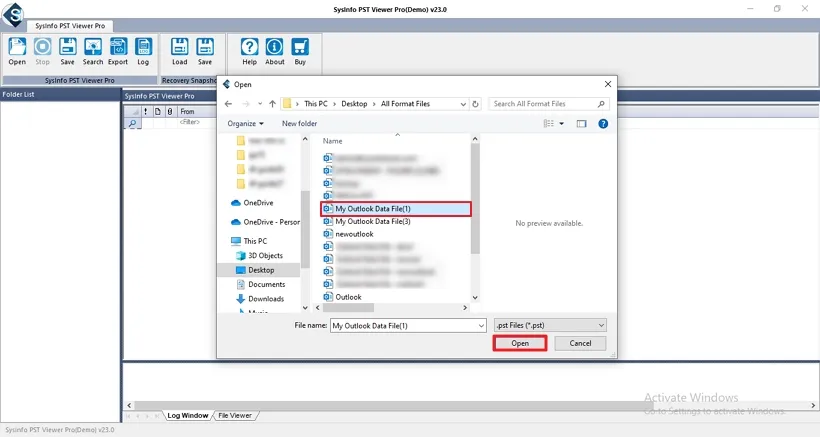This screenshot has width=820, height=437.
Task: Click the Search toolbar icon
Action: click(93, 51)
